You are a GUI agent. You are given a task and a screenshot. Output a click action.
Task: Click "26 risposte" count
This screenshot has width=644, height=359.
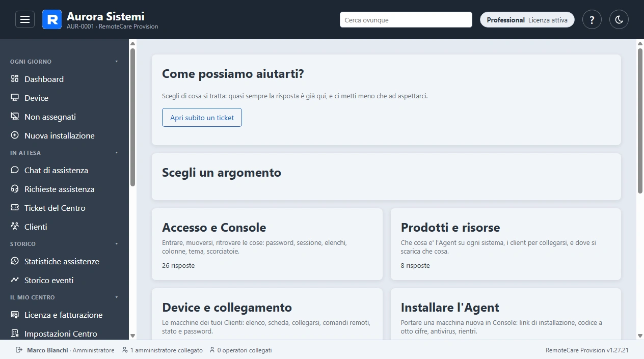[178, 265]
